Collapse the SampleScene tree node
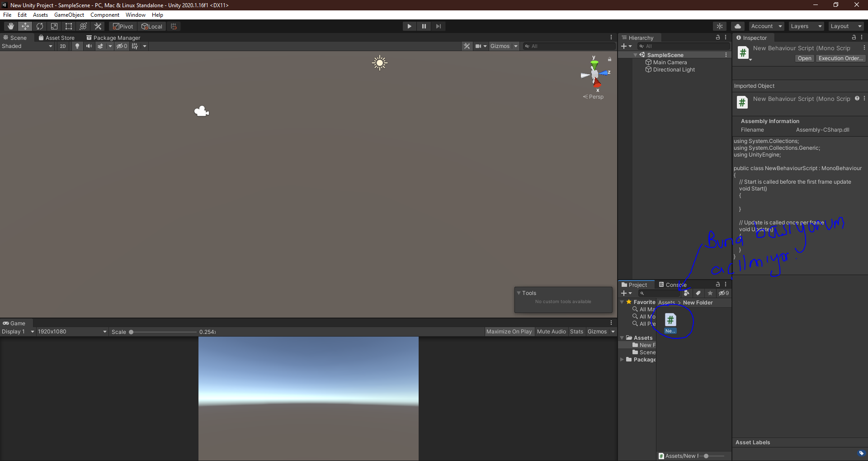868x461 pixels. coord(635,55)
